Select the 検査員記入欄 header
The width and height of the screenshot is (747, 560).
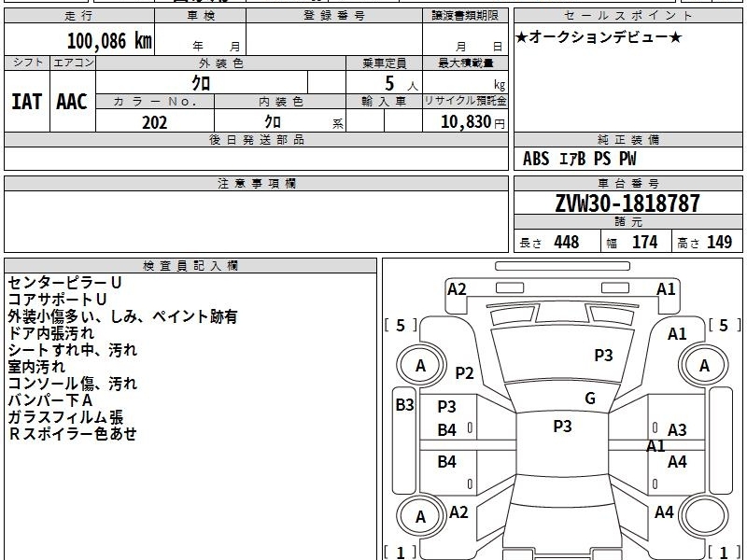pos(190,266)
